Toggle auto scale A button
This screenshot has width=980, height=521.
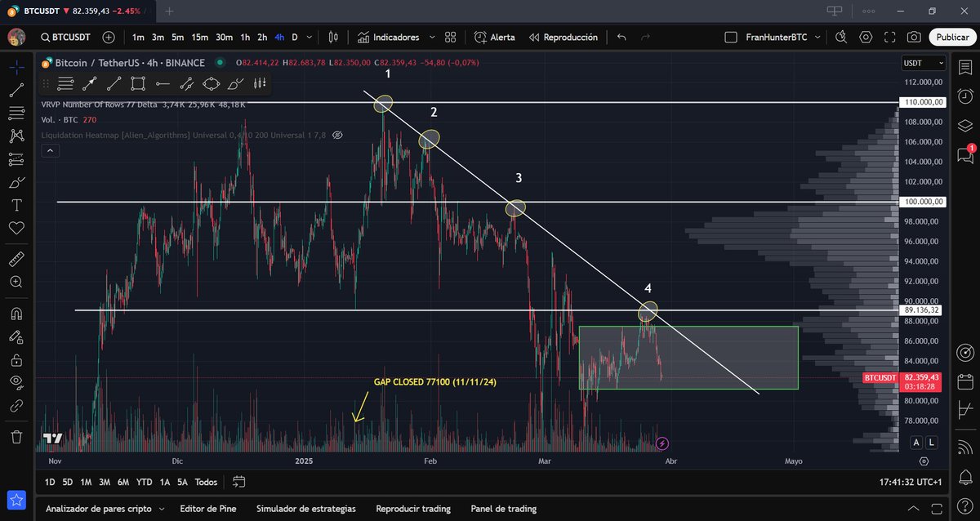point(917,442)
